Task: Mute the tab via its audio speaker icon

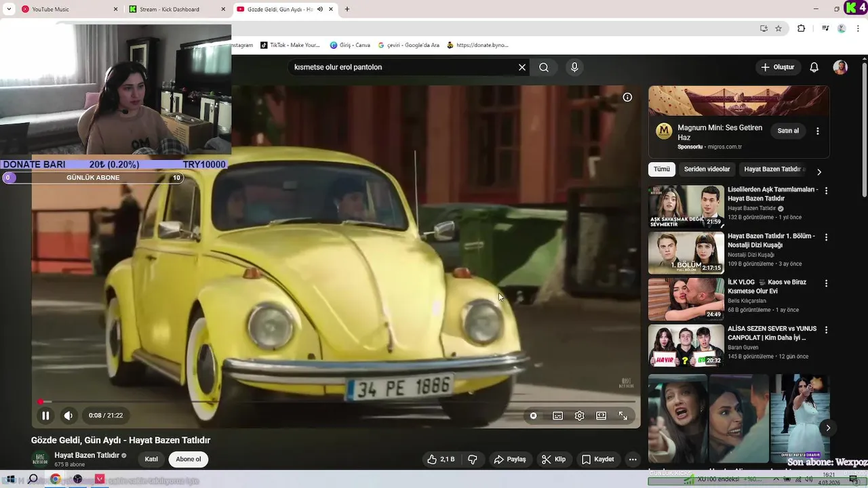Action: click(320, 9)
